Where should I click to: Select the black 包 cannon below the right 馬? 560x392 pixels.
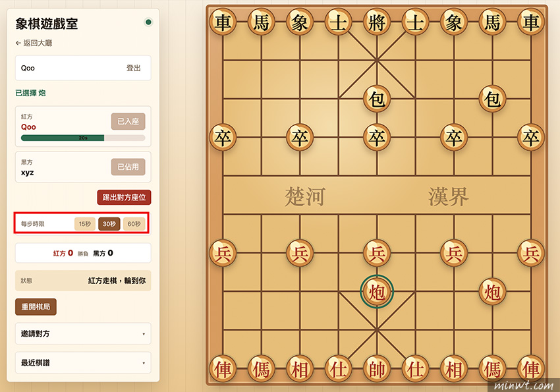(493, 99)
